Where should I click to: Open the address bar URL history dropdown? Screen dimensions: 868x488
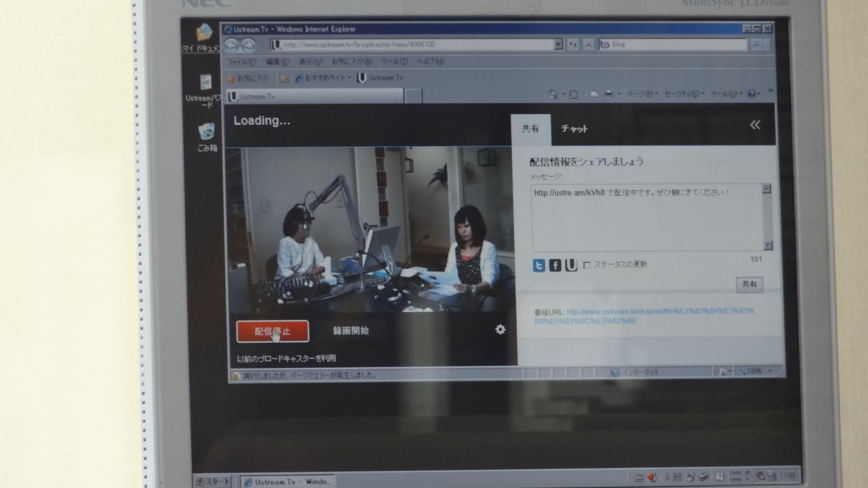[x=558, y=44]
